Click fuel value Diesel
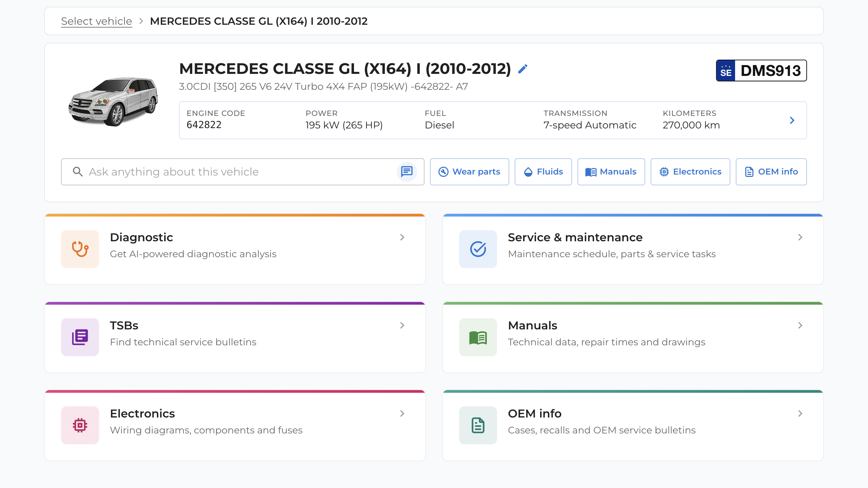This screenshot has width=868, height=488. pyautogui.click(x=439, y=125)
